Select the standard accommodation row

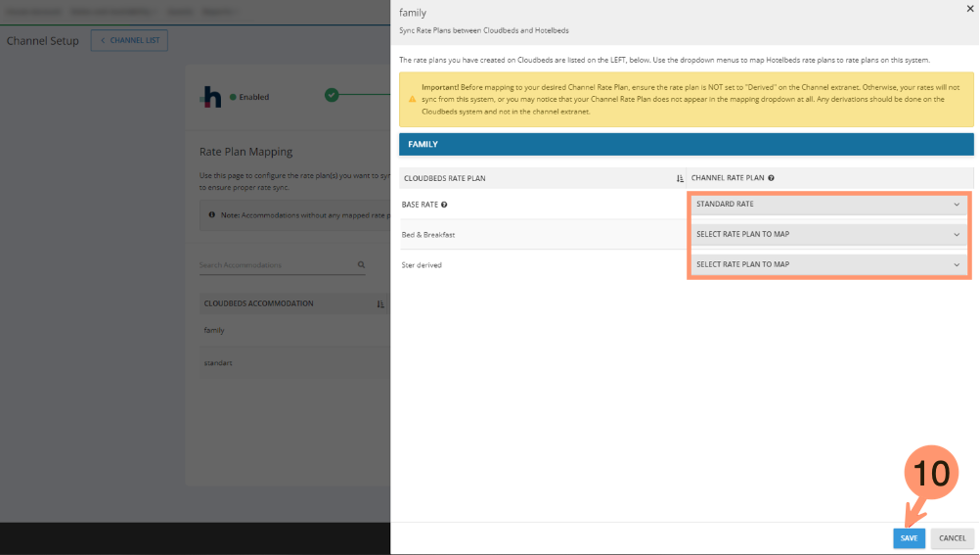218,363
